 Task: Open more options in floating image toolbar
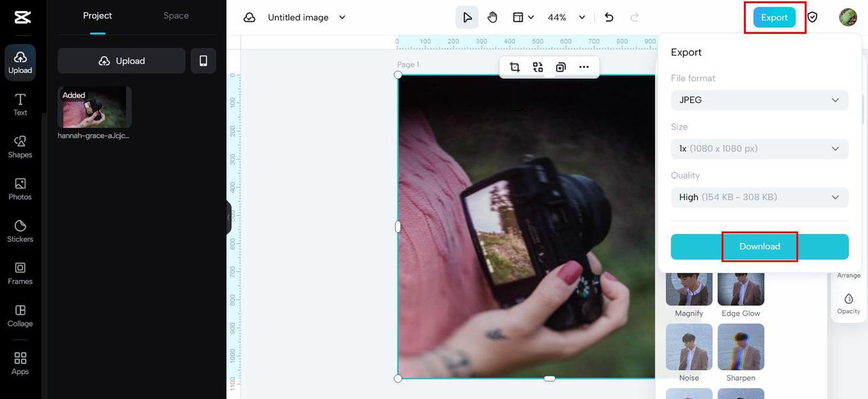[x=584, y=67]
